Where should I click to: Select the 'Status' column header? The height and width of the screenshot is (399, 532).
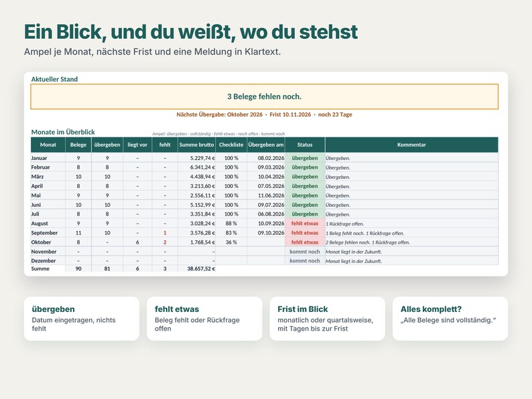click(305, 145)
